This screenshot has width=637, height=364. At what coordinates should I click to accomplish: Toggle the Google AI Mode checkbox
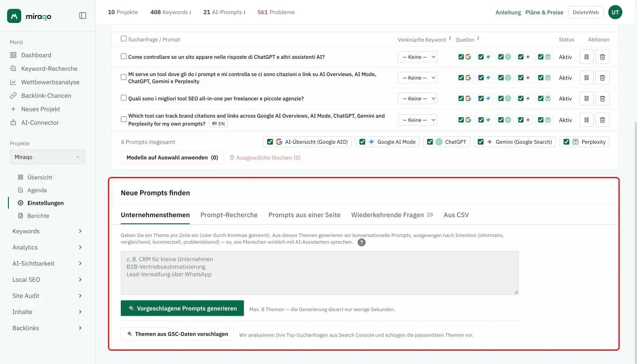coord(362,142)
